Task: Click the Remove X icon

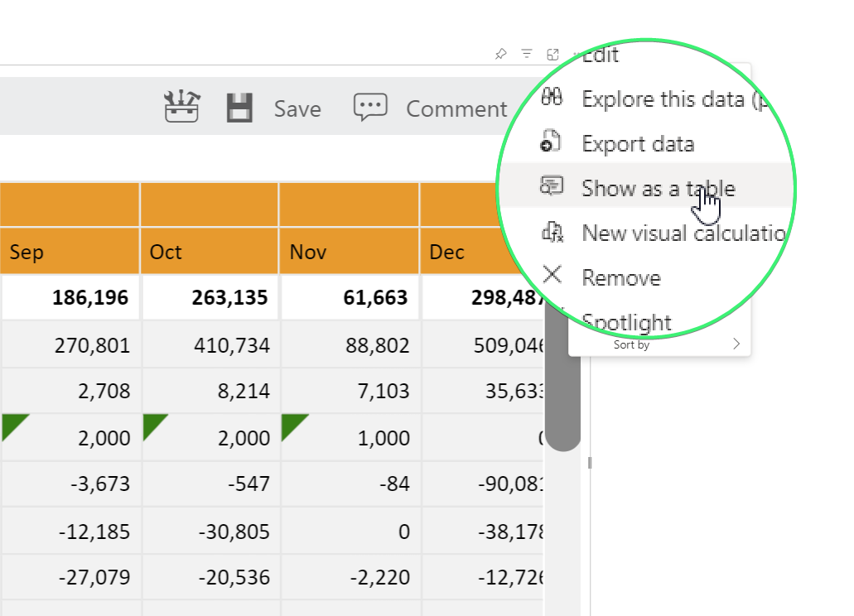Action: [x=552, y=276]
